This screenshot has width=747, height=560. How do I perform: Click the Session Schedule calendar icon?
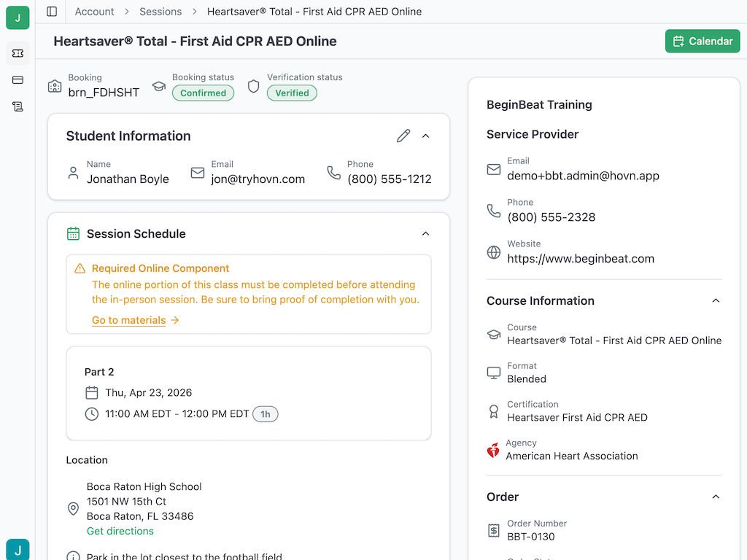(x=73, y=234)
